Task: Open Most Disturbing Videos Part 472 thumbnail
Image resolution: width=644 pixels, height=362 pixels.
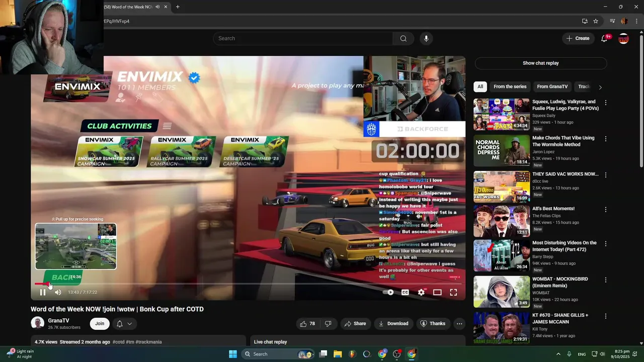Action: (x=502, y=255)
